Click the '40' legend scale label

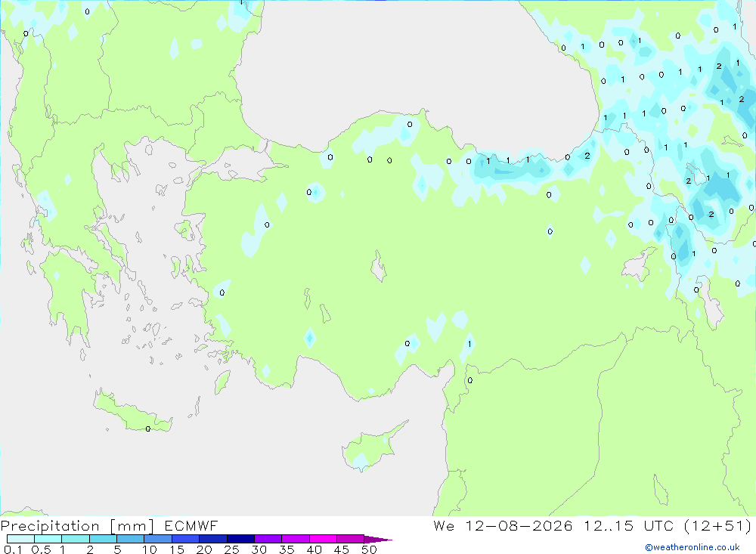tap(314, 549)
